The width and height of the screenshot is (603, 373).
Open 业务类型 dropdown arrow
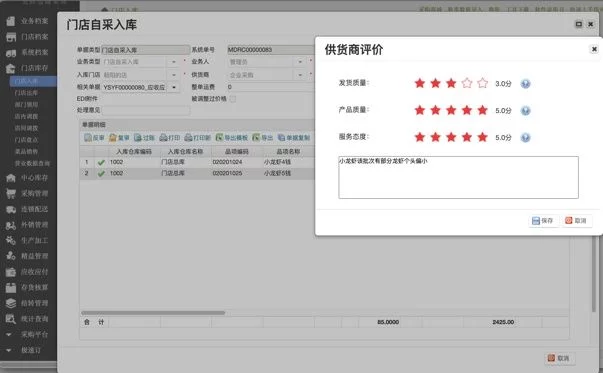[x=173, y=62]
